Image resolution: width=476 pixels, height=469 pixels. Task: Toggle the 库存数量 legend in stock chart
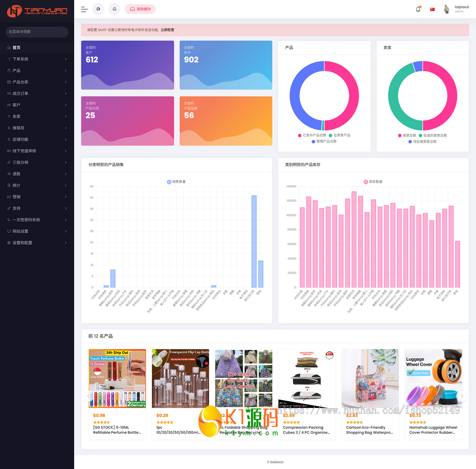(x=373, y=182)
